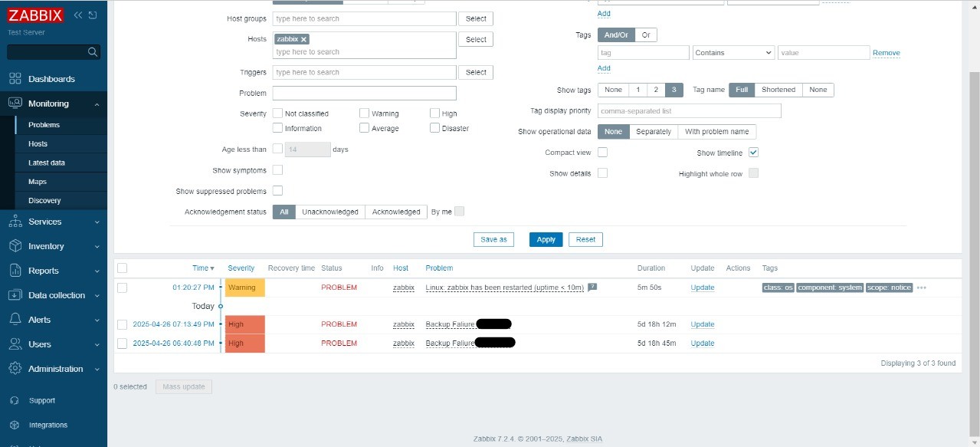Expand the Services menu section

[97, 222]
